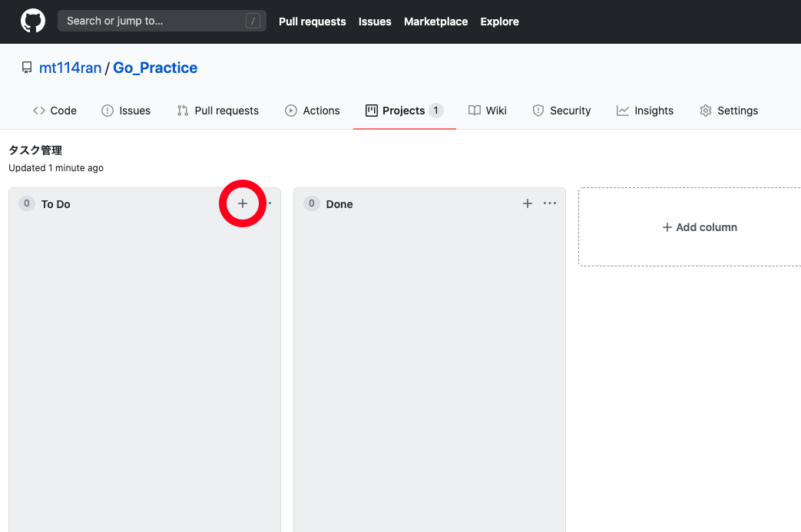Open the GitHub home logo
This screenshot has height=532, width=801.
[x=31, y=21]
